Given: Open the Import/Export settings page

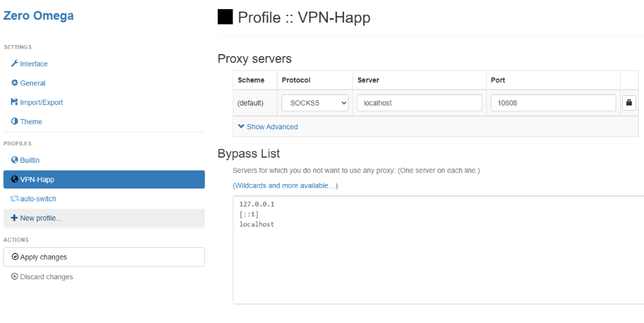Looking at the screenshot, I should coord(41,102).
